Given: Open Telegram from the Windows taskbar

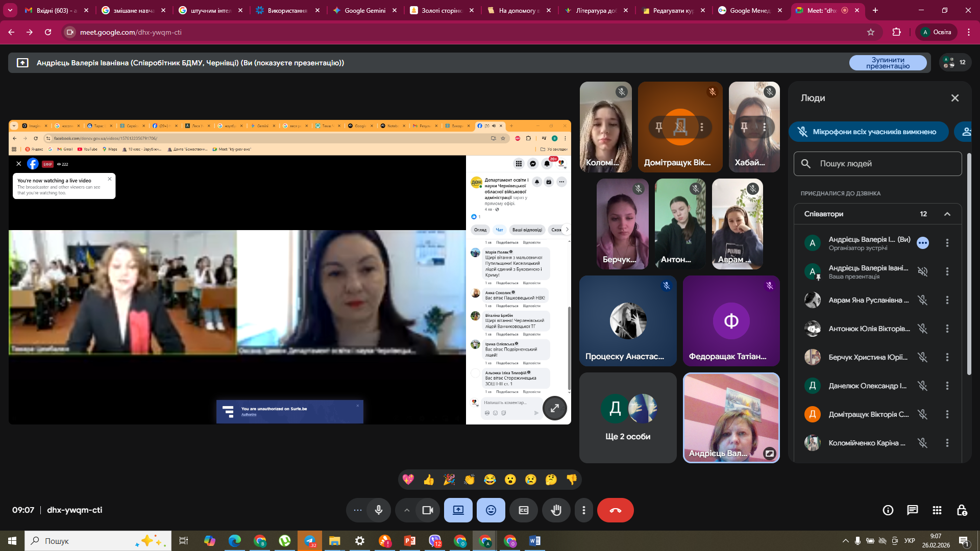Looking at the screenshot, I should coord(310,541).
